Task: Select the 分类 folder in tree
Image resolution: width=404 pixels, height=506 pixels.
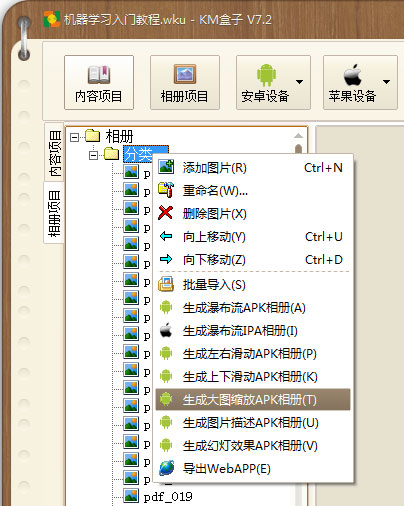Action: click(x=146, y=154)
